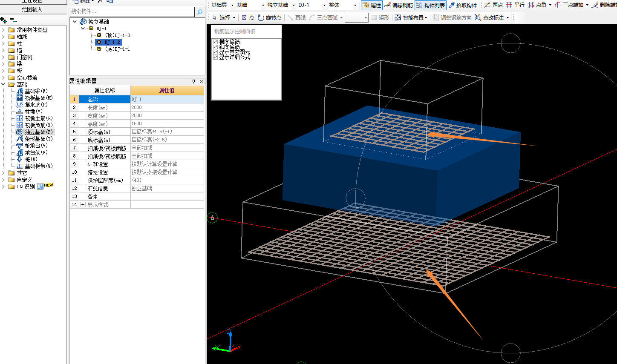Toggle 显示详细公式 checkbox
This screenshot has width=617, height=364.
(215, 57)
